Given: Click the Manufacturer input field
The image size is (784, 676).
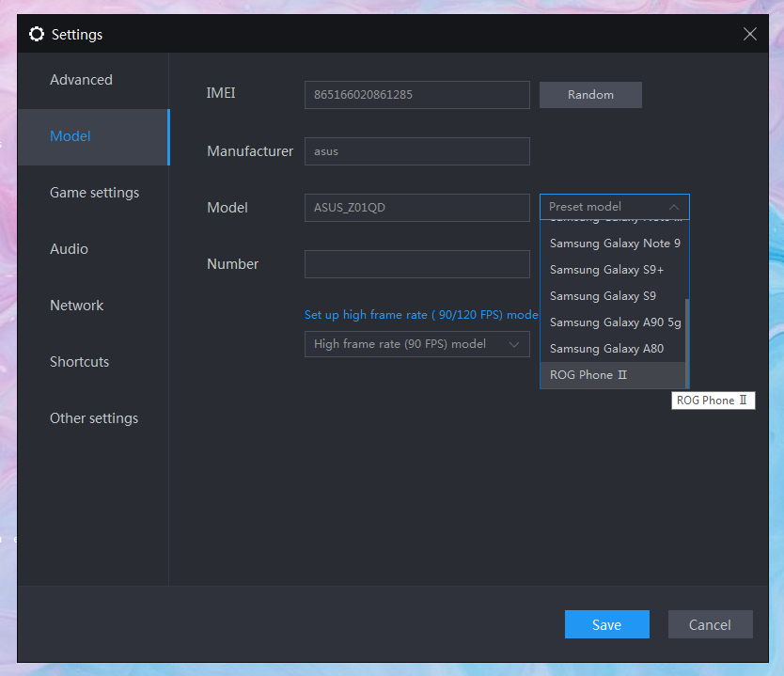Looking at the screenshot, I should [x=417, y=151].
